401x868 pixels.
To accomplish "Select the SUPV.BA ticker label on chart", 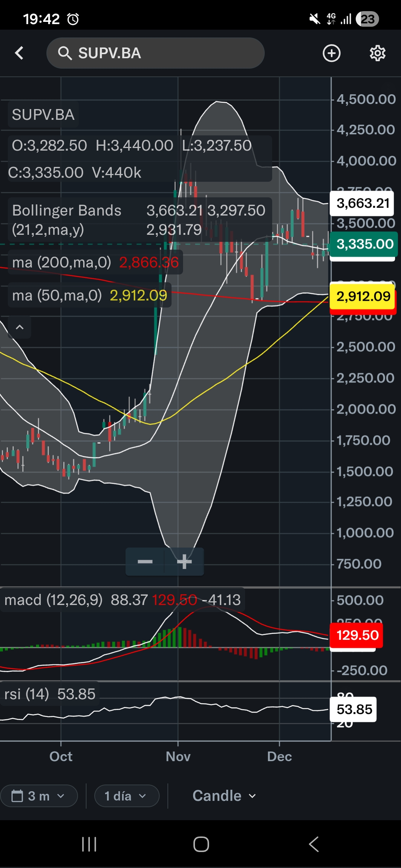I will [x=43, y=115].
